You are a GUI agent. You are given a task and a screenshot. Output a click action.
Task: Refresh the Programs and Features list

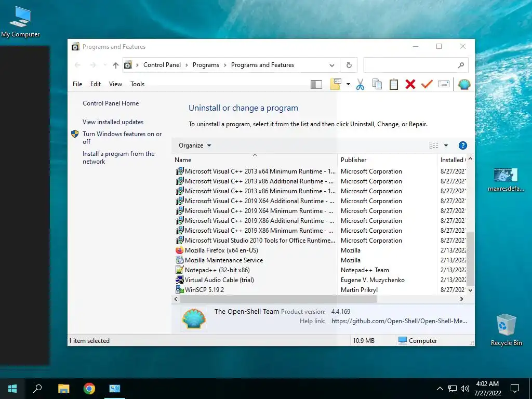click(x=349, y=65)
